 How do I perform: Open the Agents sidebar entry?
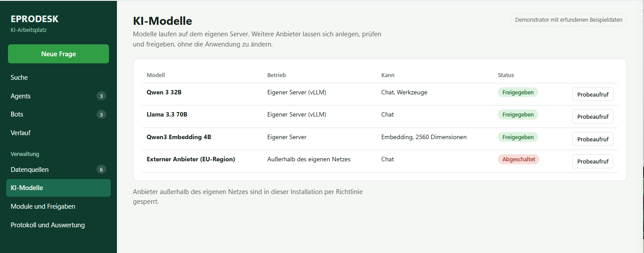point(58,96)
